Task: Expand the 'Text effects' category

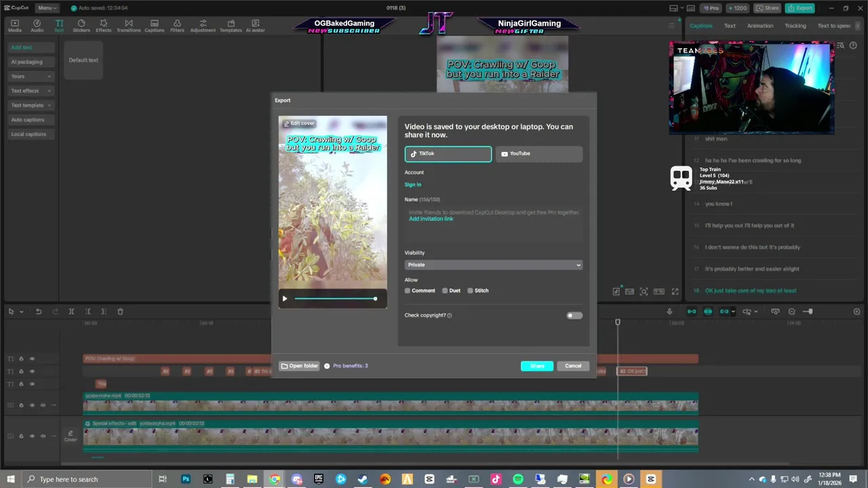Action: pos(31,91)
